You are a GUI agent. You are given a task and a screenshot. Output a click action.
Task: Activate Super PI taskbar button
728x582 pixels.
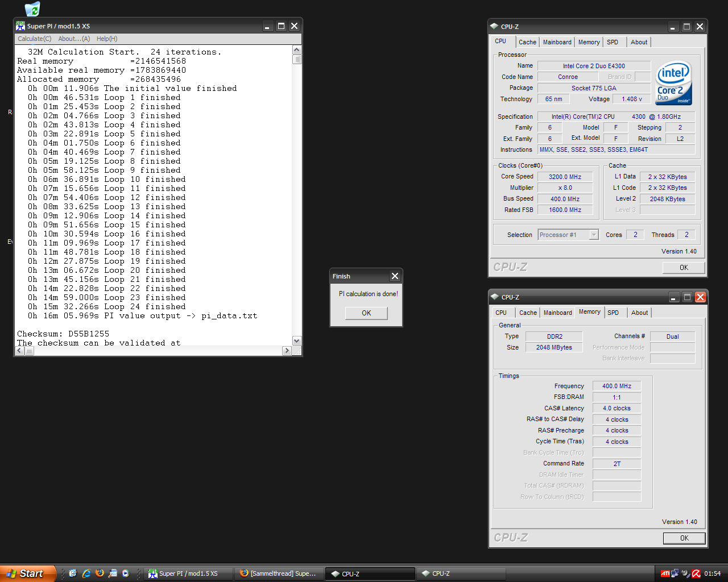188,573
